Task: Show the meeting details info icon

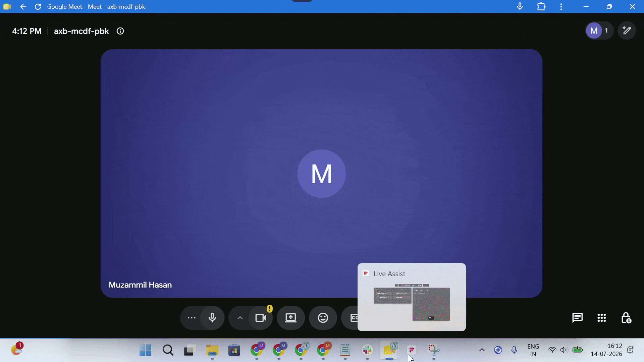Action: click(x=120, y=31)
